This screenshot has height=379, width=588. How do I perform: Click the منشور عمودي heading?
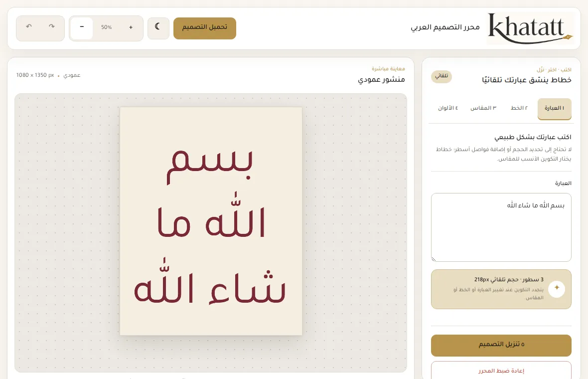pos(381,80)
